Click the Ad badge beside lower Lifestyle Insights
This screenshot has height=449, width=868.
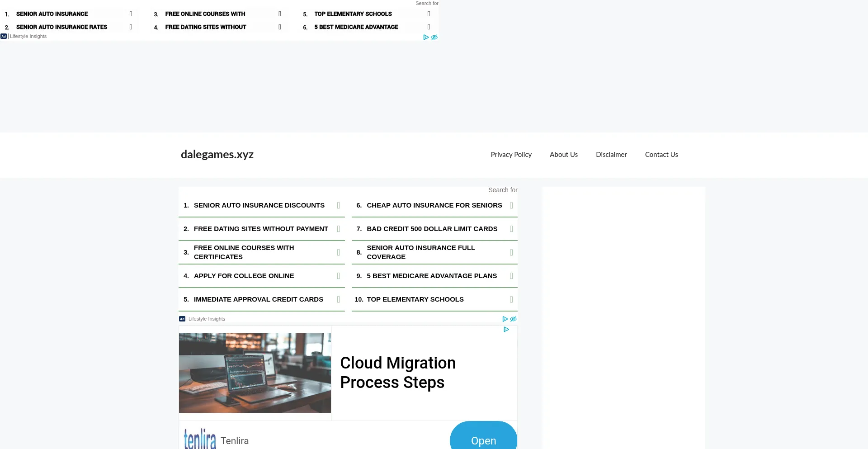click(182, 319)
